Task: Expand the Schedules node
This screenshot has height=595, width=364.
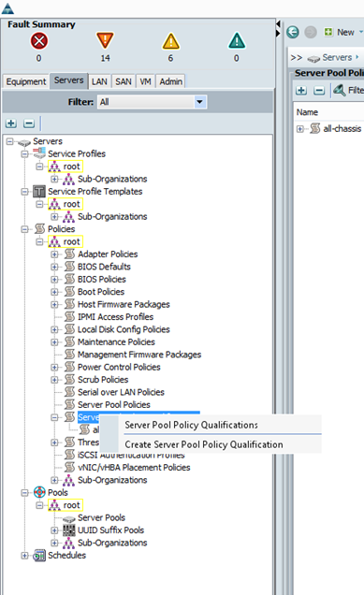Action: point(24,556)
